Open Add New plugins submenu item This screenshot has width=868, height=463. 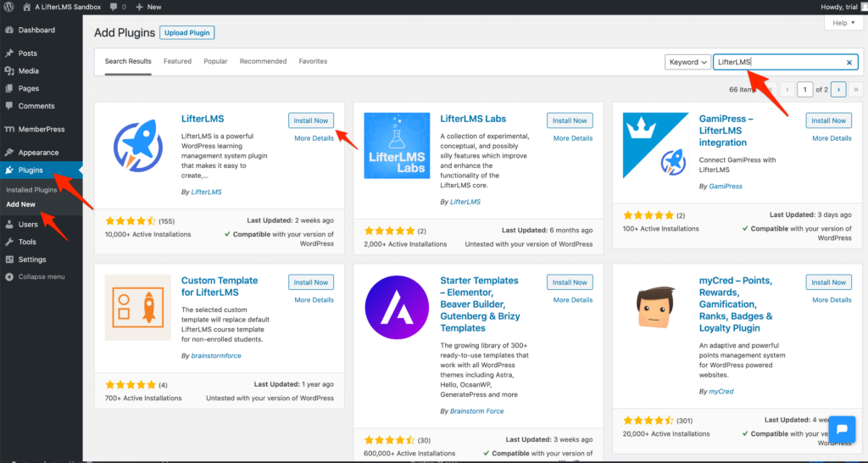(x=21, y=204)
